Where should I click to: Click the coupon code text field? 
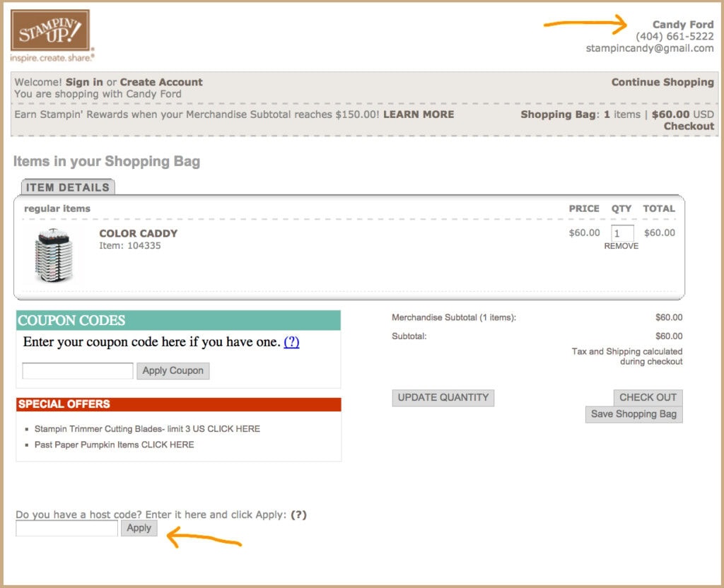[x=78, y=370]
